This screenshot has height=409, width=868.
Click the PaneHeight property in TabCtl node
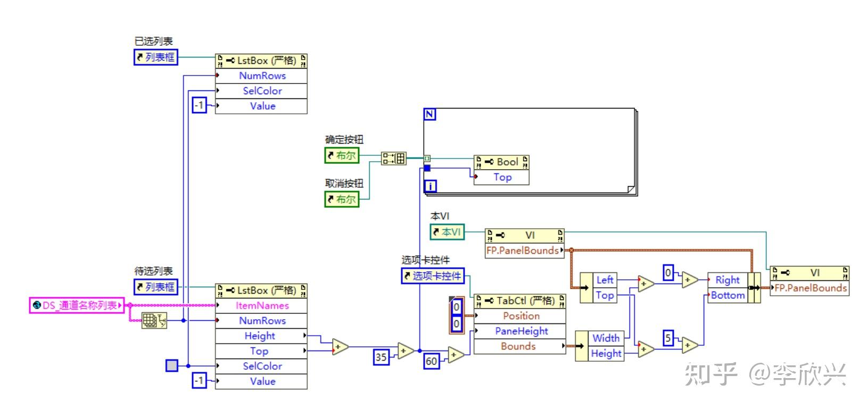click(x=520, y=331)
